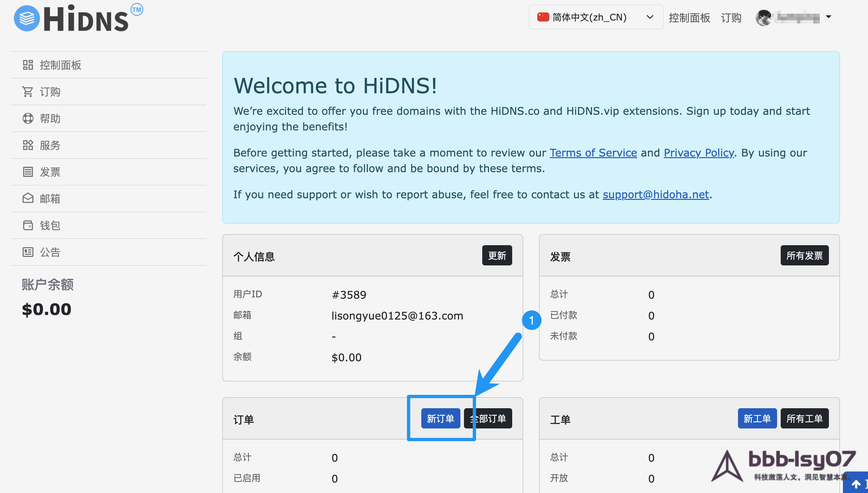The image size is (868, 493).
Task: Click the lifebuoy help icon
Action: point(28,118)
